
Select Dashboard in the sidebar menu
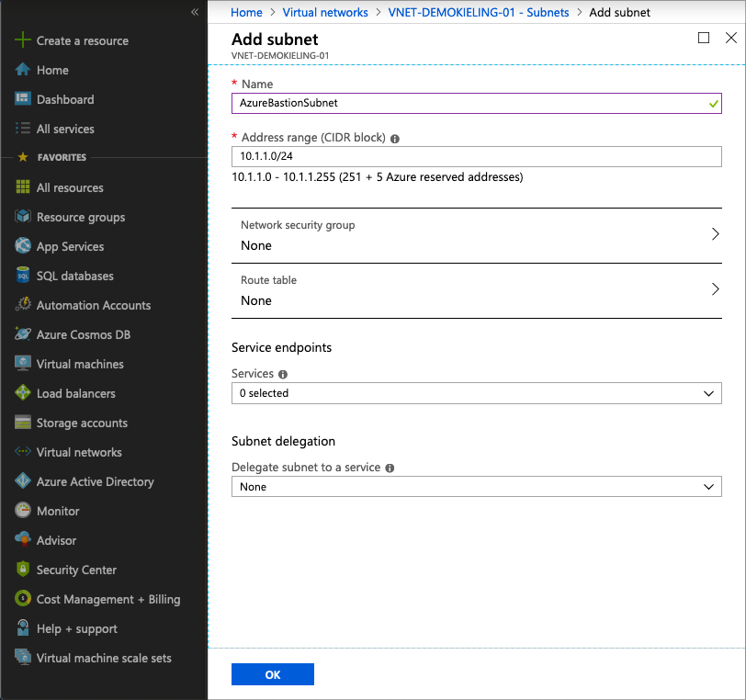pos(65,99)
